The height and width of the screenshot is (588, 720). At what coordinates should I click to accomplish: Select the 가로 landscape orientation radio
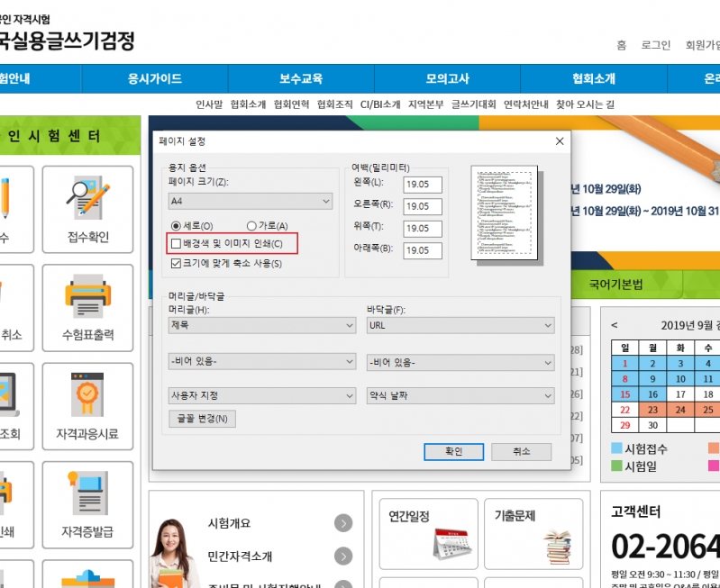coord(251,226)
